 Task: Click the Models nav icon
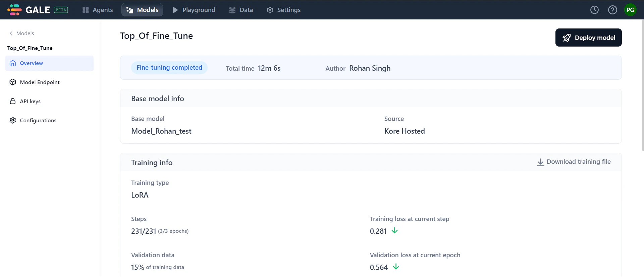coord(130,10)
